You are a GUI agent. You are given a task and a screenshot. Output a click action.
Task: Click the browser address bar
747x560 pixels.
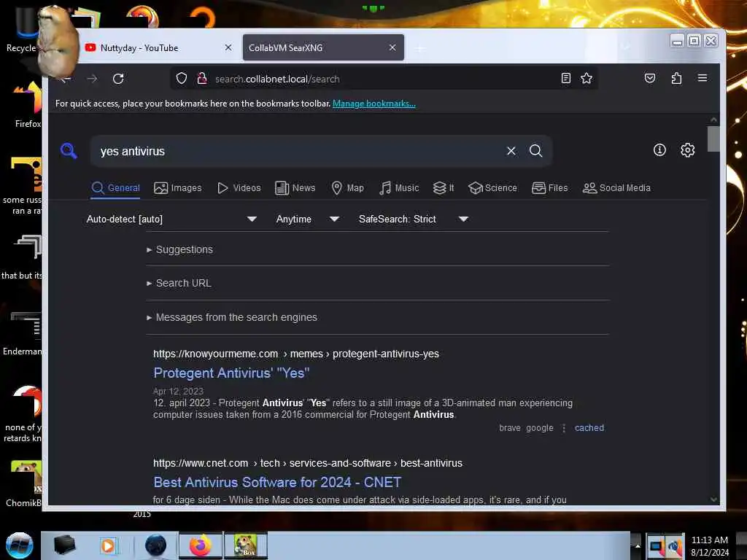pos(384,79)
